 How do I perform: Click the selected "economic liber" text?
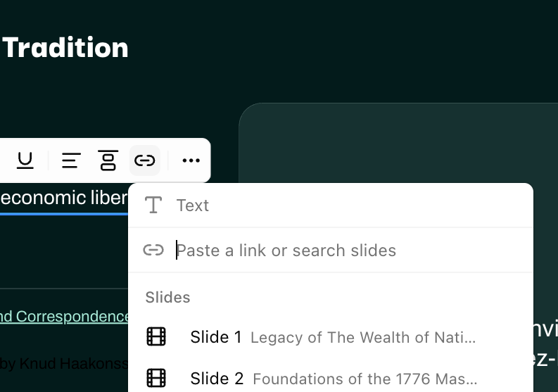(64, 198)
